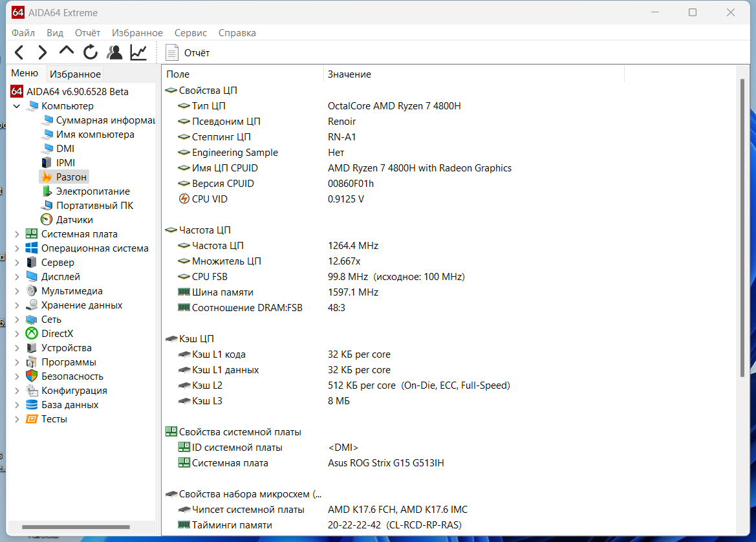The height and width of the screenshot is (542, 756).
Task: Open the user profile toolbar icon
Action: 114,52
